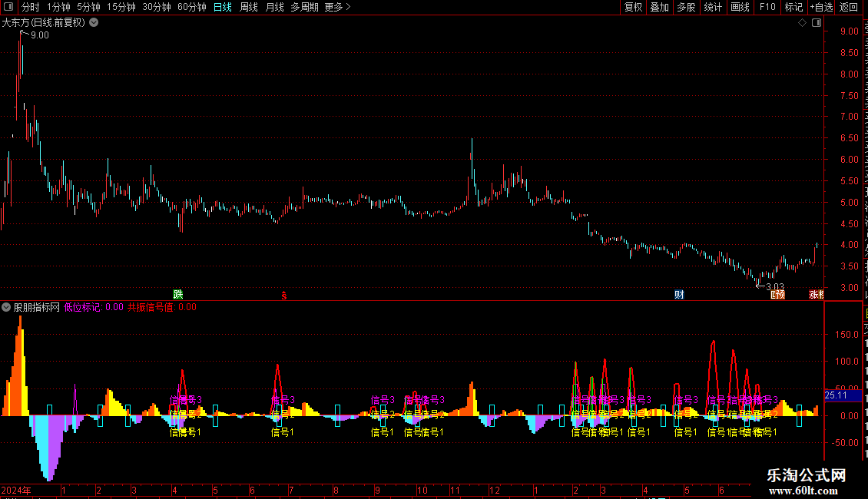The width and height of the screenshot is (868, 499).
Task: Click the 共振信号值: 0.00 indicator value
Action: coord(162,307)
